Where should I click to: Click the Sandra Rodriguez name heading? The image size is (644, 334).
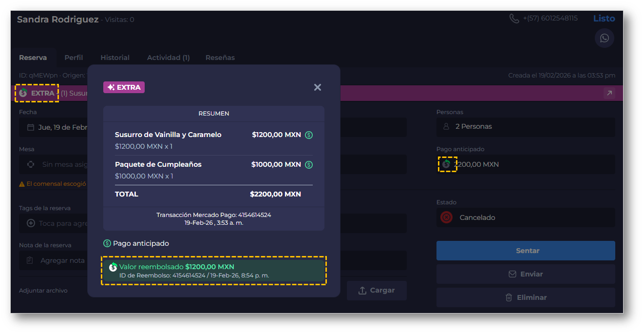tap(58, 20)
